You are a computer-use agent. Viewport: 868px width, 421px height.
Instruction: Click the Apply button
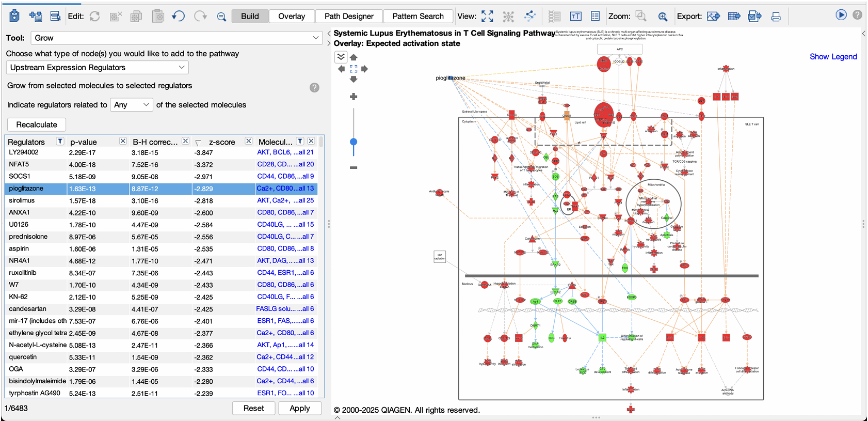(300, 408)
